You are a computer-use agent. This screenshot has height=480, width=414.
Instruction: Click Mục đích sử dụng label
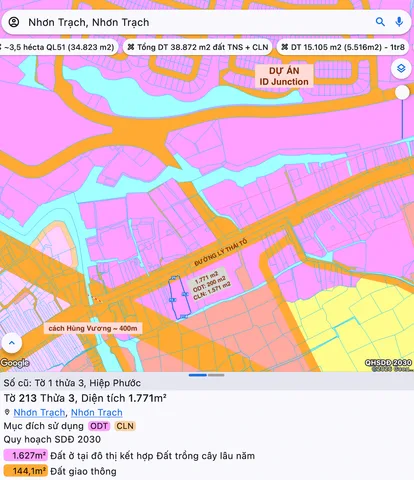tap(44, 426)
